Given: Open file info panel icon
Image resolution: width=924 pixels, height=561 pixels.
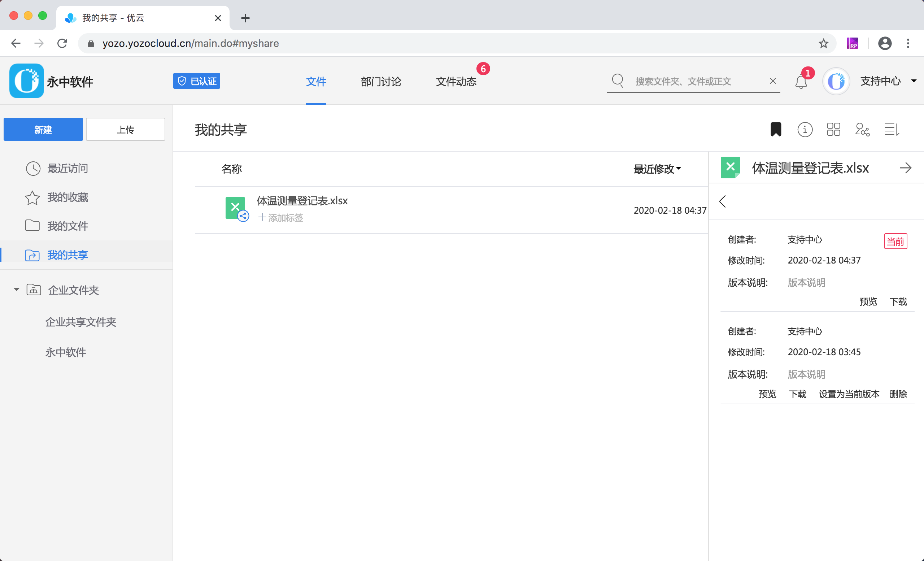Looking at the screenshot, I should [x=805, y=130].
